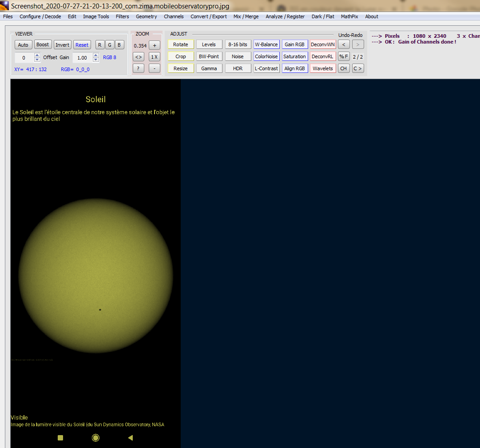
Task: Reset the viewer settings
Action: (82, 45)
